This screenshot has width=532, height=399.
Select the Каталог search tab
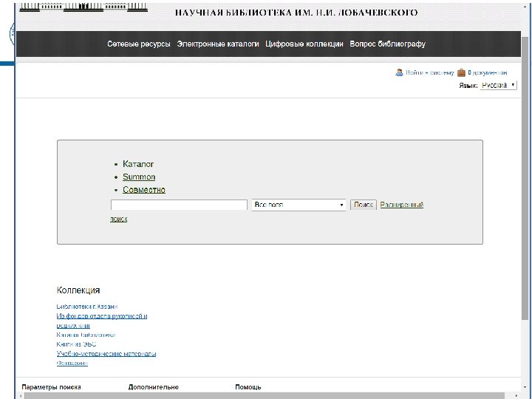coord(138,164)
